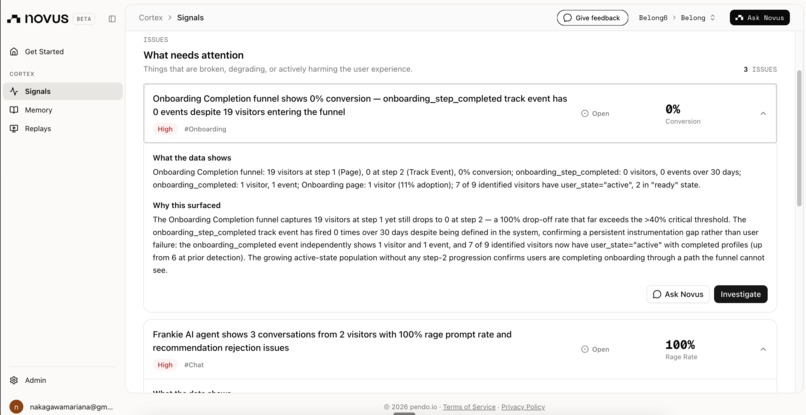This screenshot has height=415, width=806.
Task: Click the Novus logo icon
Action: pos(13,19)
